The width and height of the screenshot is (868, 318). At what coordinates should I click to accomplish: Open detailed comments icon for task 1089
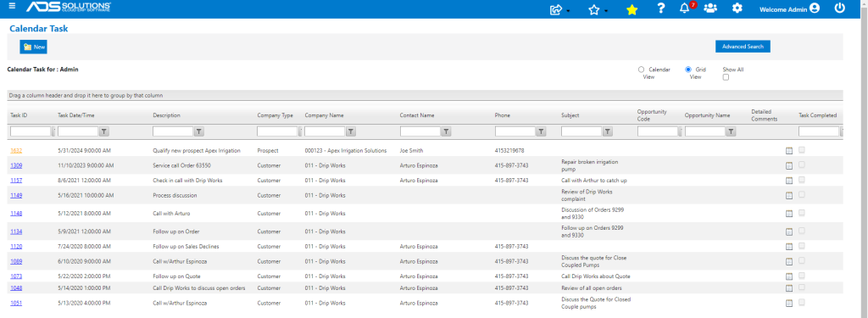[x=789, y=261]
